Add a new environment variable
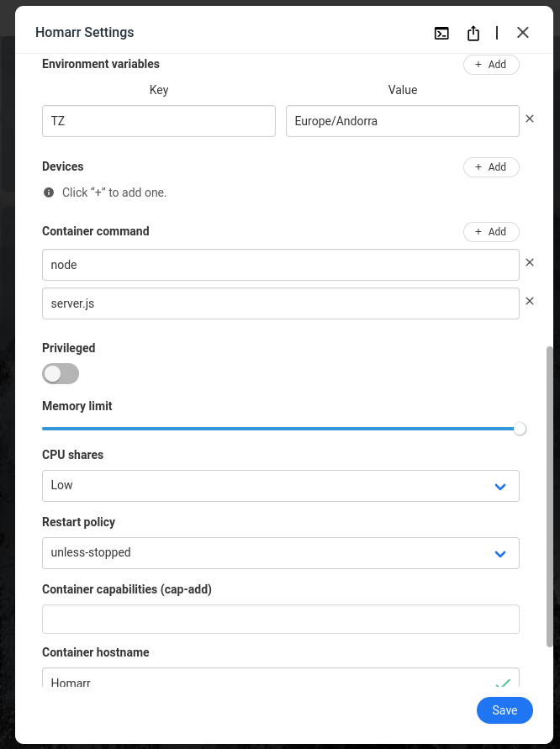This screenshot has width=560, height=749. [491, 64]
